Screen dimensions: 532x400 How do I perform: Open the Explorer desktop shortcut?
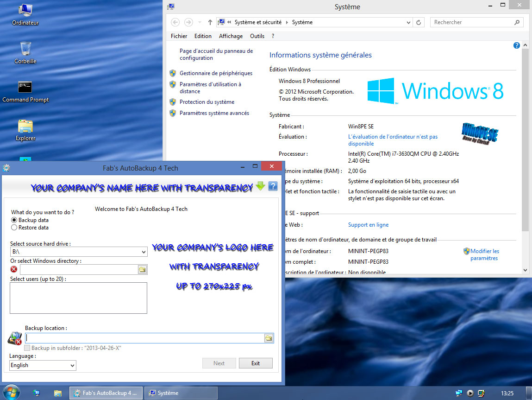[25, 130]
